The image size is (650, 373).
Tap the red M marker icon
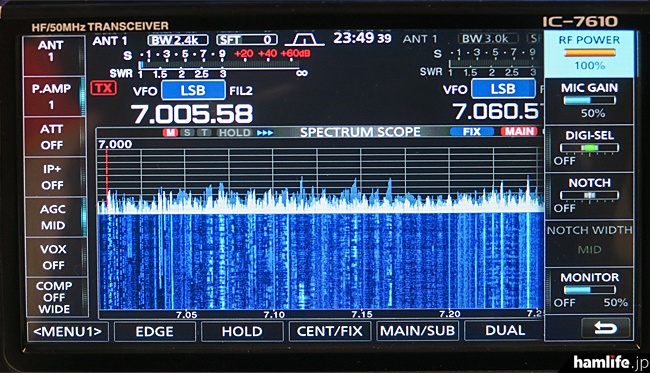pyautogui.click(x=170, y=133)
